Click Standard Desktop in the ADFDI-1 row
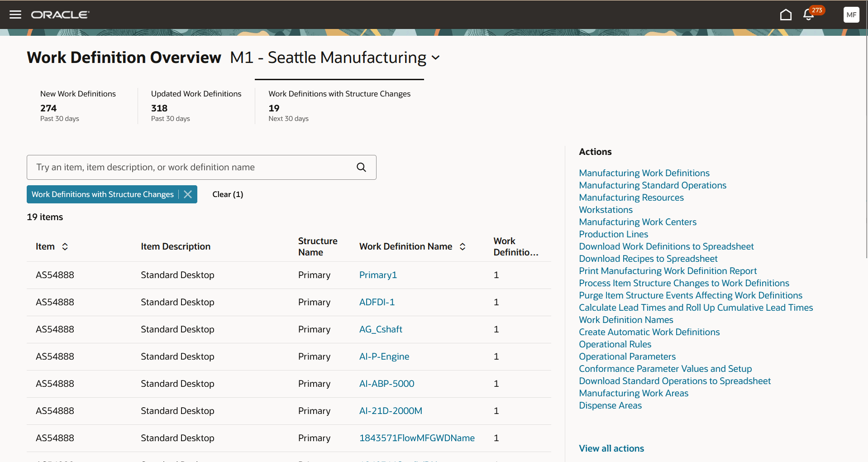 pyautogui.click(x=177, y=302)
